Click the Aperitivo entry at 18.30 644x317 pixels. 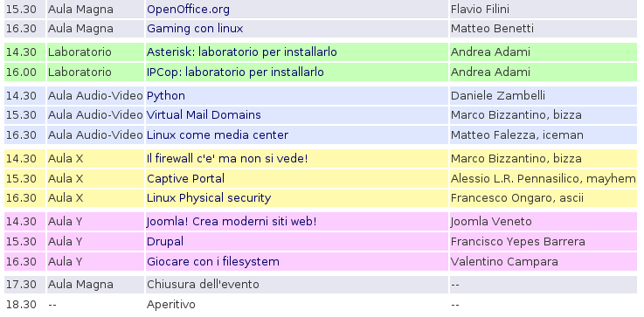pos(171,304)
